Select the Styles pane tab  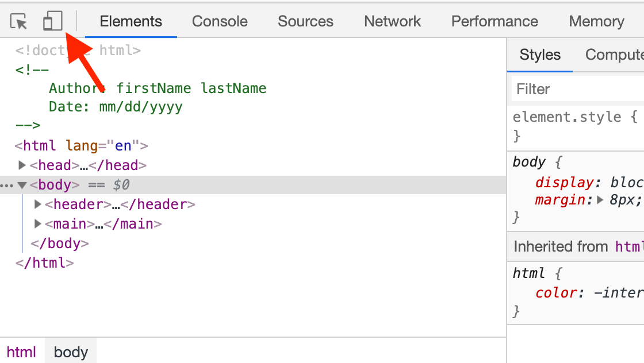pyautogui.click(x=540, y=55)
